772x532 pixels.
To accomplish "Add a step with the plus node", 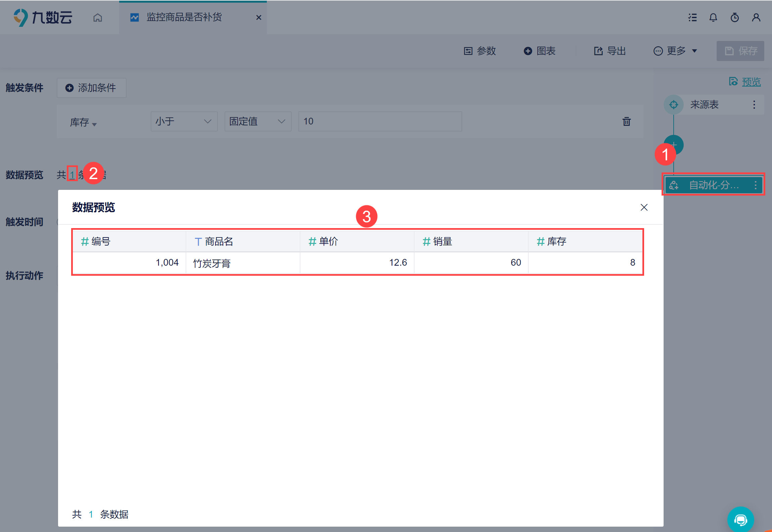I will pyautogui.click(x=674, y=144).
